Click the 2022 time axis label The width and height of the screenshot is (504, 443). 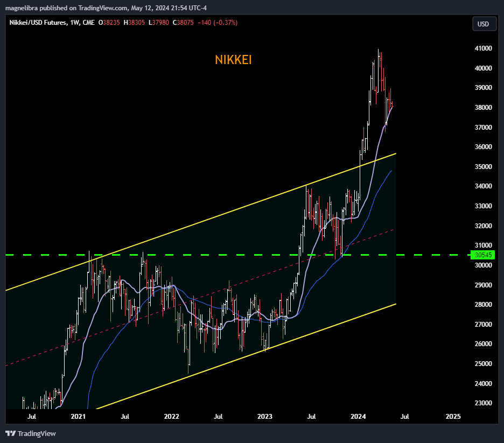(171, 416)
